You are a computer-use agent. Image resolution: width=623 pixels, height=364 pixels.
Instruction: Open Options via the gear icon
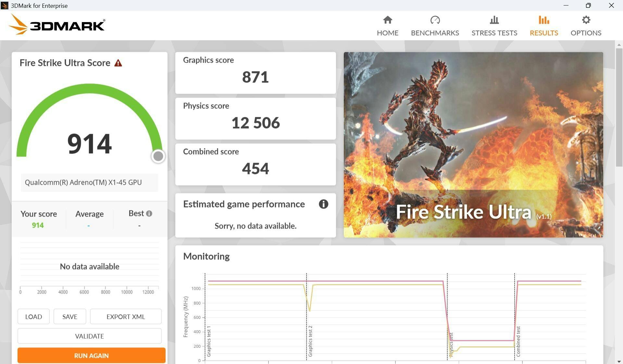point(586,20)
